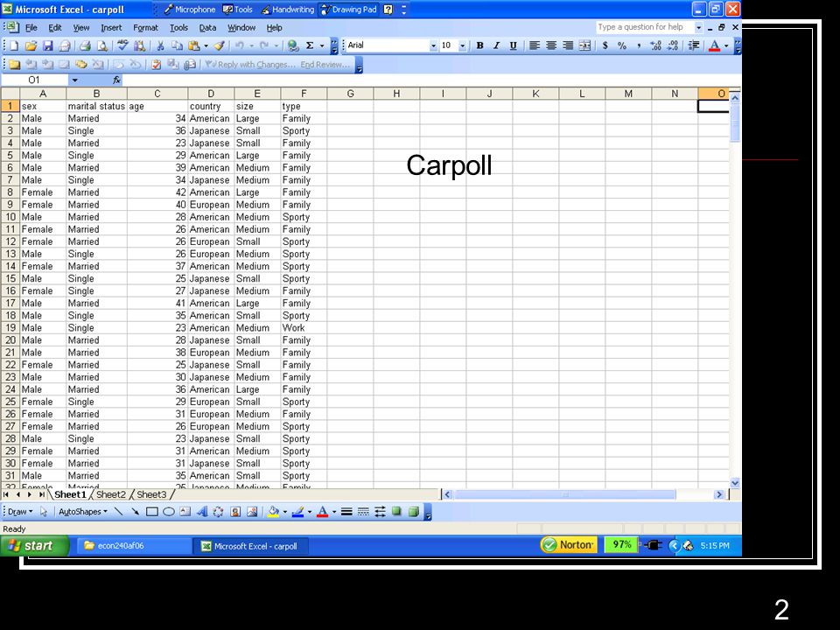Open the Paste options dropdown arrow
840x630 pixels.
click(x=206, y=46)
